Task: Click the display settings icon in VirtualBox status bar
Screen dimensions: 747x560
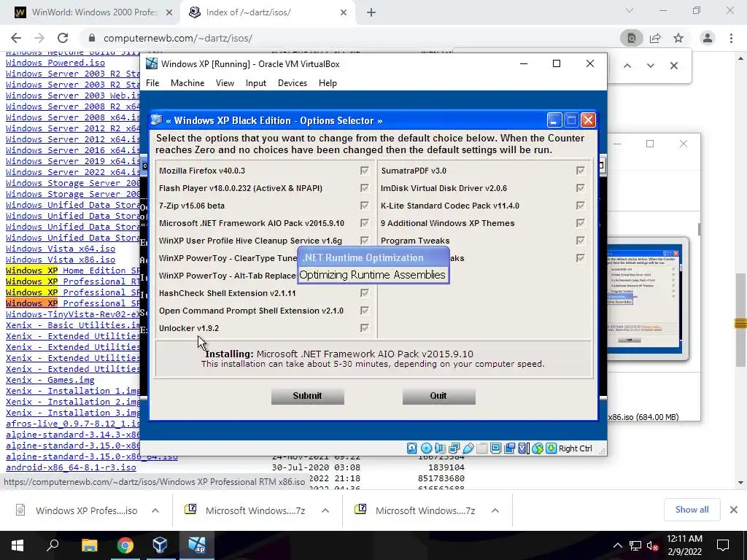Action: click(x=495, y=448)
